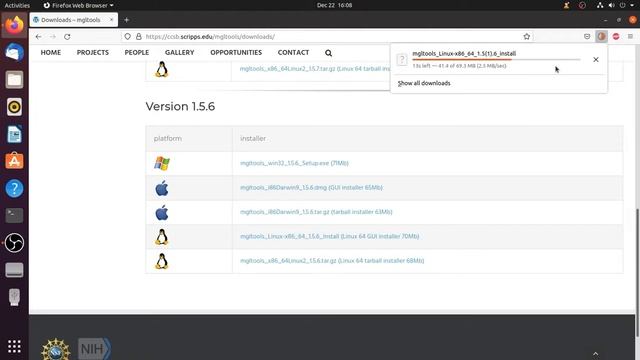Click the page vertical scrollbar
The height and width of the screenshot is (360, 640).
pos(637,273)
